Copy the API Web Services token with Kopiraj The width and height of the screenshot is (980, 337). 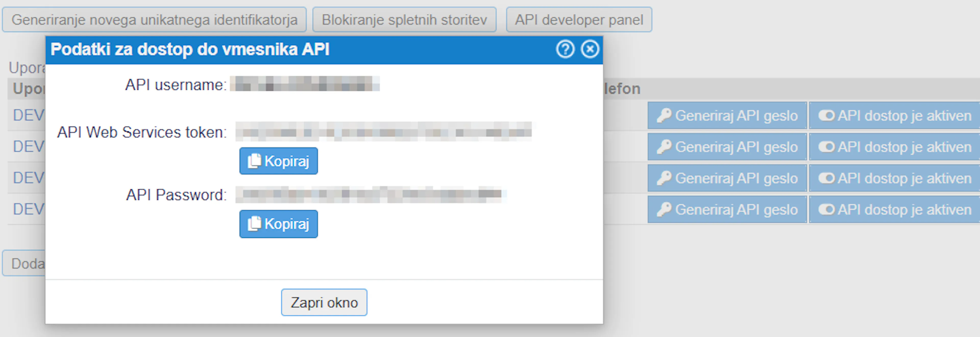click(x=278, y=160)
